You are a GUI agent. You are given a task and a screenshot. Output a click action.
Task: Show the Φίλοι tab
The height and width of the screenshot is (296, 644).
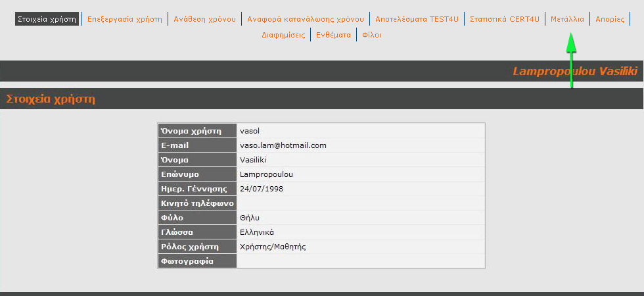372,35
